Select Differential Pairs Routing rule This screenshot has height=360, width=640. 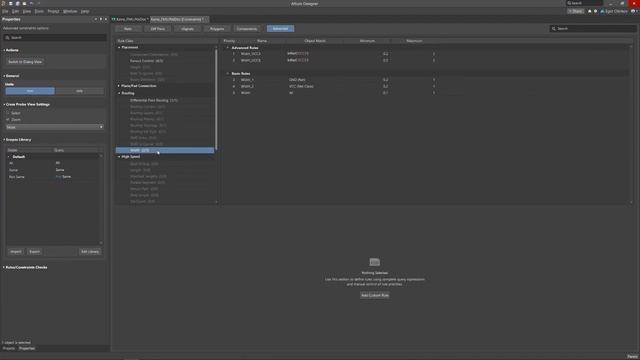pos(154,100)
